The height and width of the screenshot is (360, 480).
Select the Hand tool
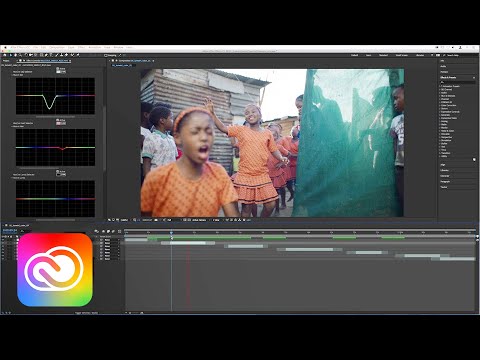tap(15, 55)
